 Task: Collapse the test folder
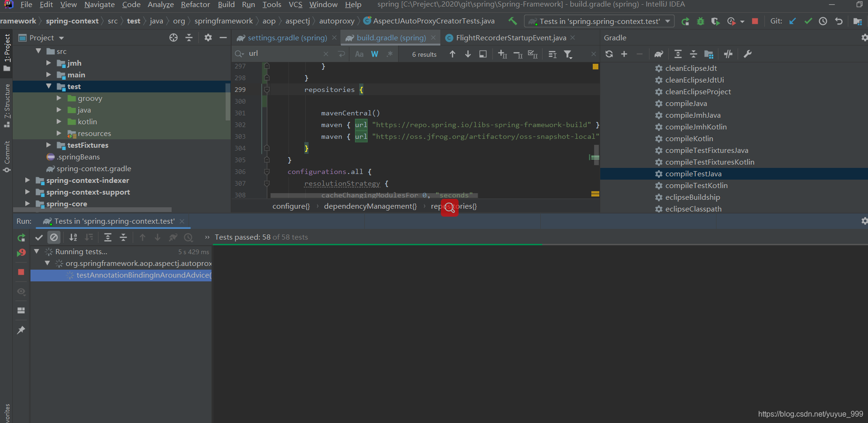[49, 86]
